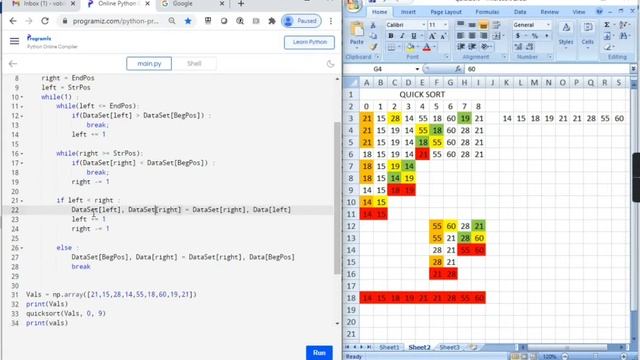Switch to the Sheet3 worksheet tab

click(x=449, y=347)
